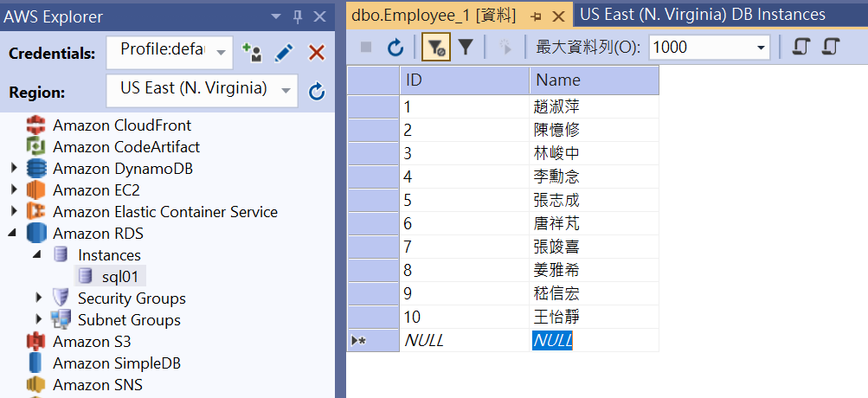Screen dimensions: 868x398
Task: Expand the Security Groups node
Action: [38, 298]
